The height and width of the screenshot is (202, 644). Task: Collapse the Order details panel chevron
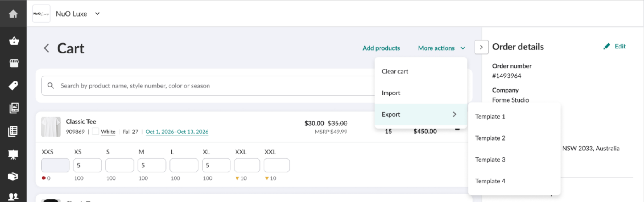(x=481, y=47)
